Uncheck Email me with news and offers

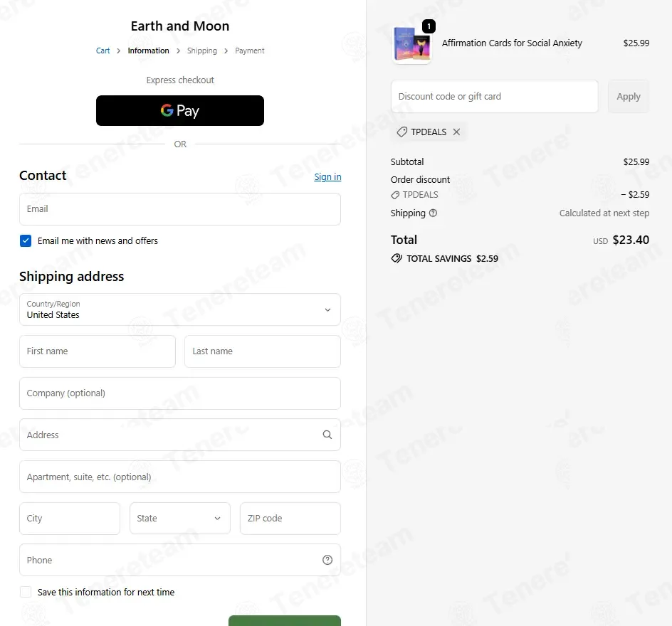tap(26, 240)
